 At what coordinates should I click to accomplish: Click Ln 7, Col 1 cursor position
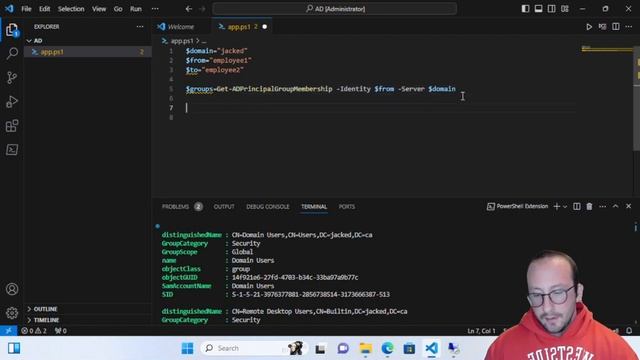(481, 331)
